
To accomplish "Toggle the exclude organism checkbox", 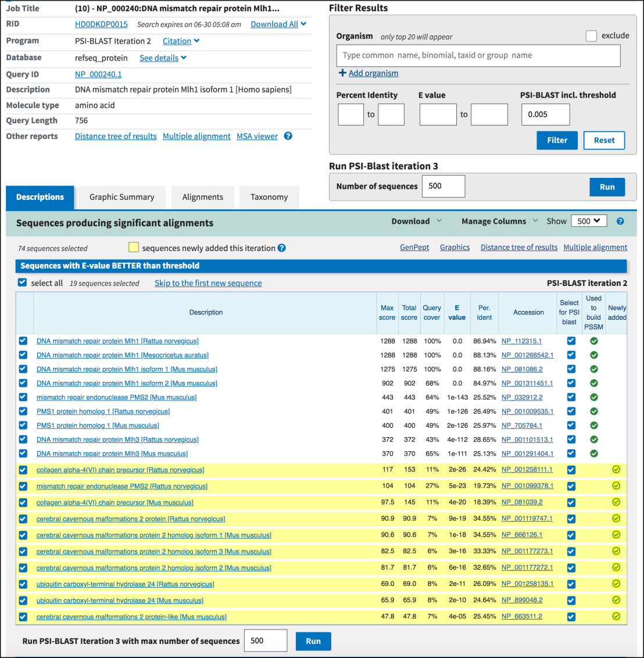I will 591,36.
